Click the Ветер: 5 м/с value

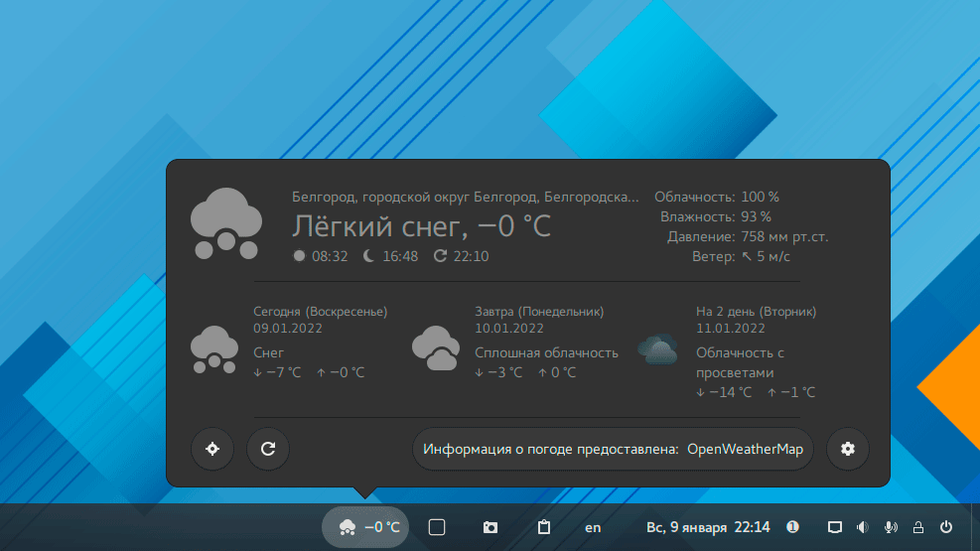pos(766,256)
